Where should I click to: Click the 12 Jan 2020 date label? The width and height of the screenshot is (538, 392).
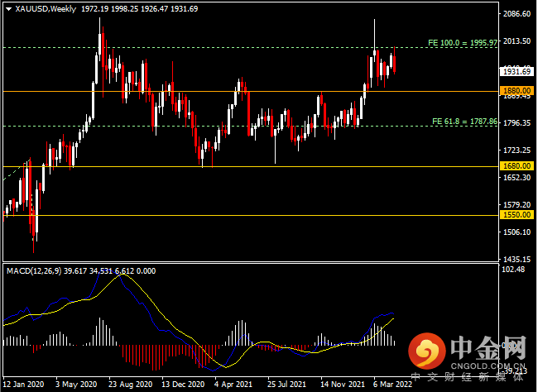23,384
